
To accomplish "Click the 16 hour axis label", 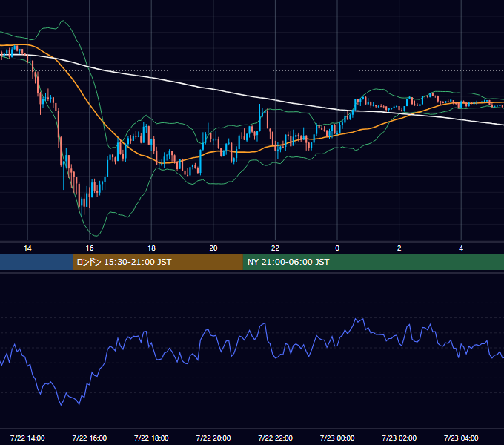I will (90, 248).
